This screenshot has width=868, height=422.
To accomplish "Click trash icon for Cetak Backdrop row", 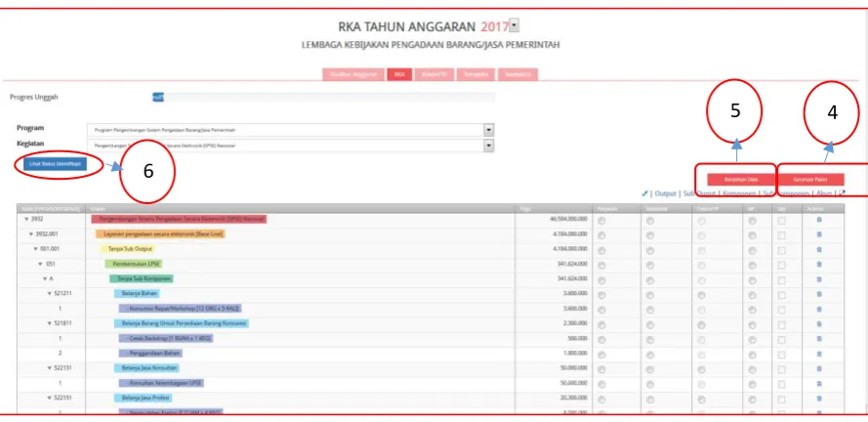I will click(x=819, y=339).
